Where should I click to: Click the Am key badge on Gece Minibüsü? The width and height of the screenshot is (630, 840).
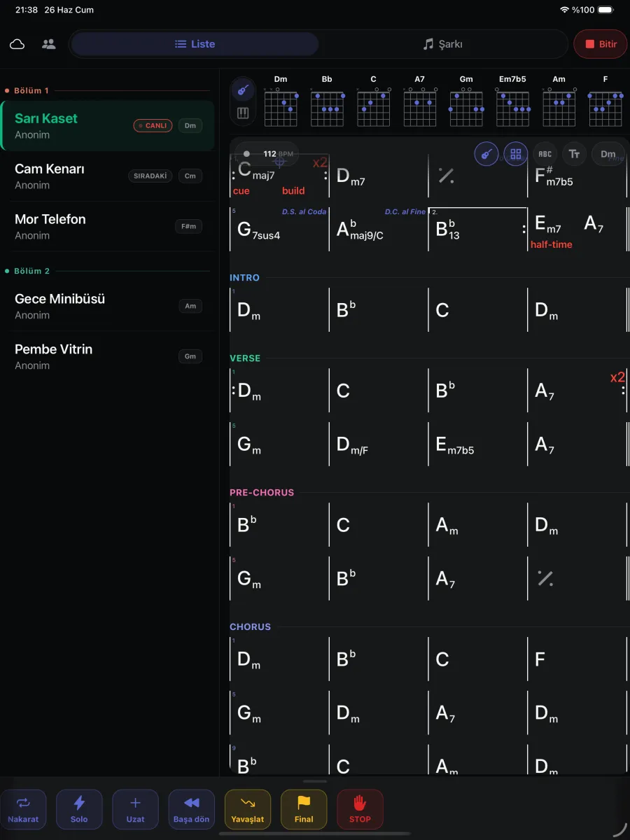click(190, 306)
